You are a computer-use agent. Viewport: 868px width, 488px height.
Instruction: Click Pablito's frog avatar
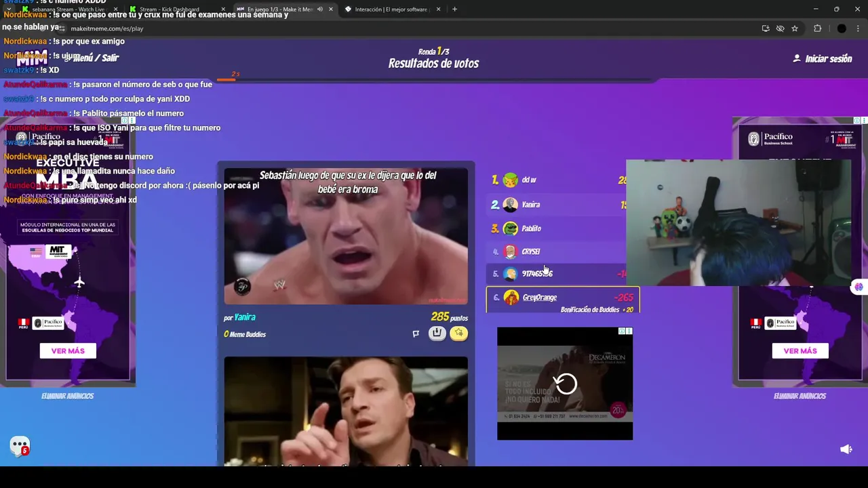pyautogui.click(x=511, y=228)
